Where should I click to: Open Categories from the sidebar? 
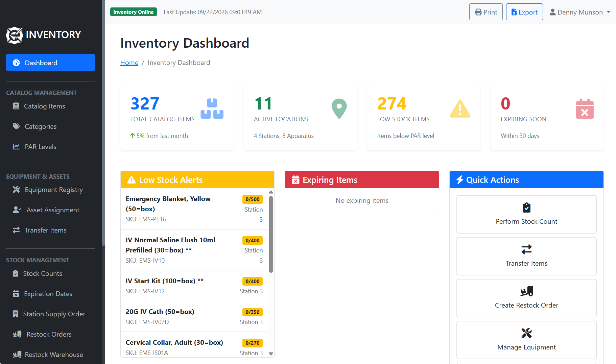coord(50,126)
